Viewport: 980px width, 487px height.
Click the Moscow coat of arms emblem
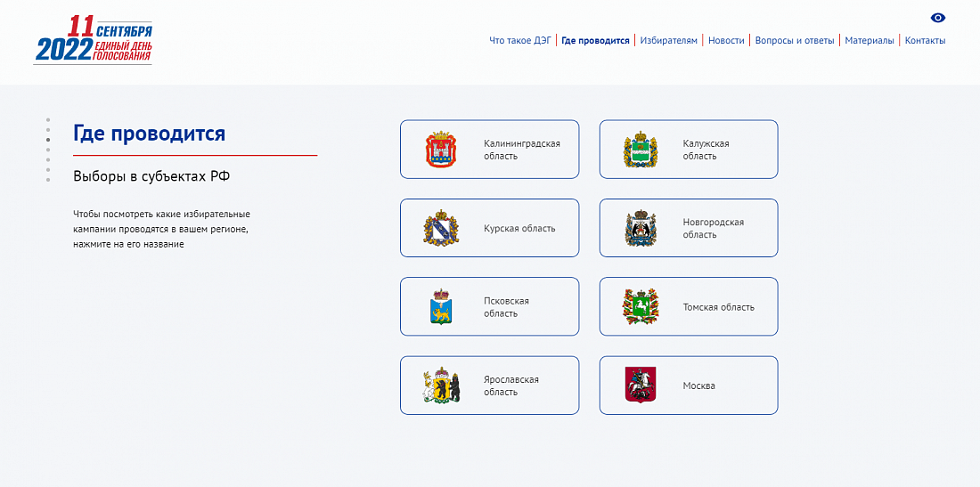pyautogui.click(x=641, y=386)
